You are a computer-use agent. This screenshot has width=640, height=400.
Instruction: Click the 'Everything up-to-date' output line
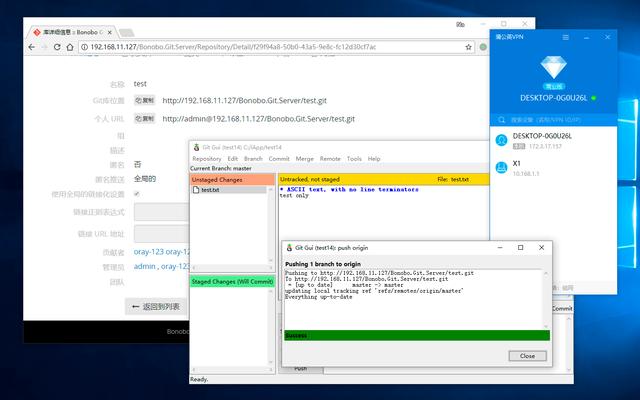tap(319, 297)
